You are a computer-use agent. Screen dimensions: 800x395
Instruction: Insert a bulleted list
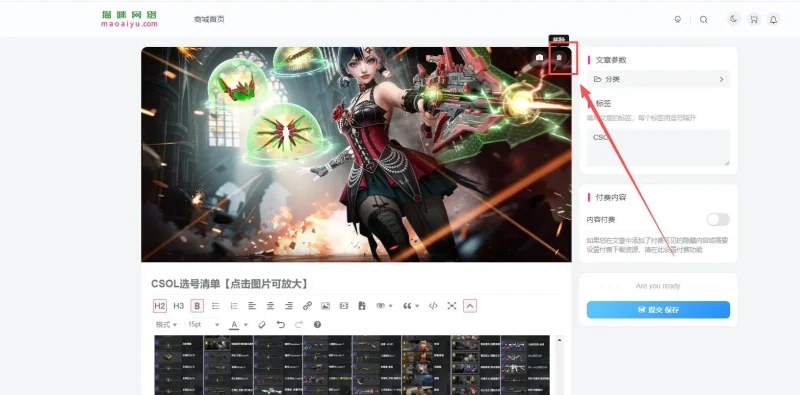[216, 306]
